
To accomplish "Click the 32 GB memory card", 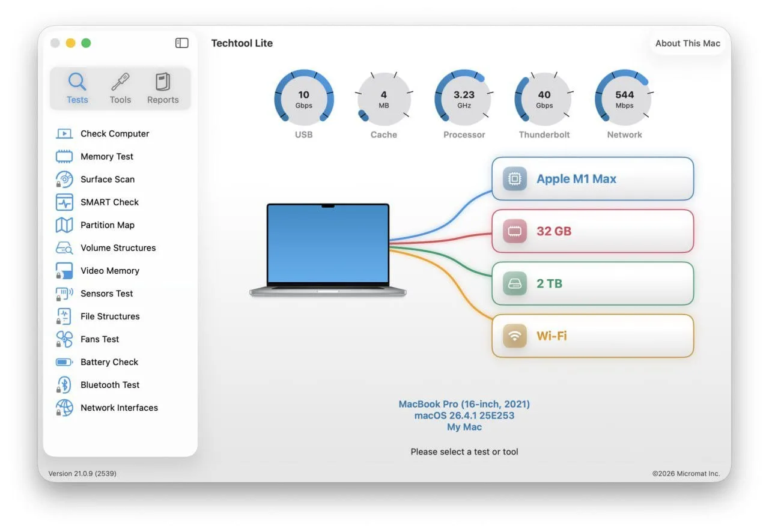I will [593, 231].
